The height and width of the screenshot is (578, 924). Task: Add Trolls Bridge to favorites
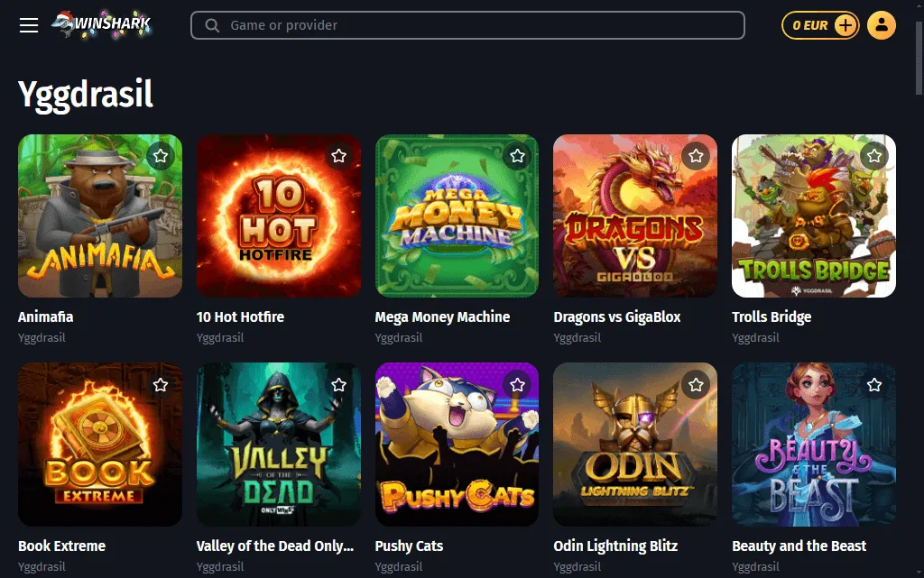[x=874, y=156]
